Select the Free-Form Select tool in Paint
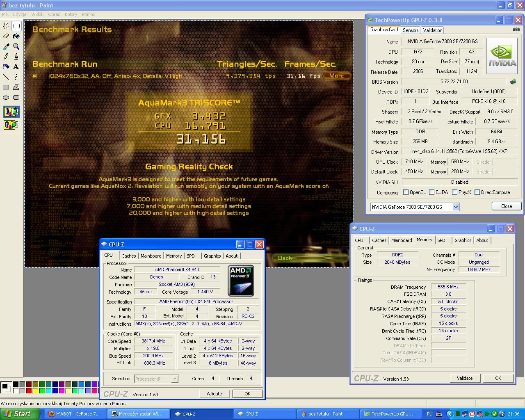Image resolution: width=525 pixels, height=420 pixels. click(x=6, y=26)
